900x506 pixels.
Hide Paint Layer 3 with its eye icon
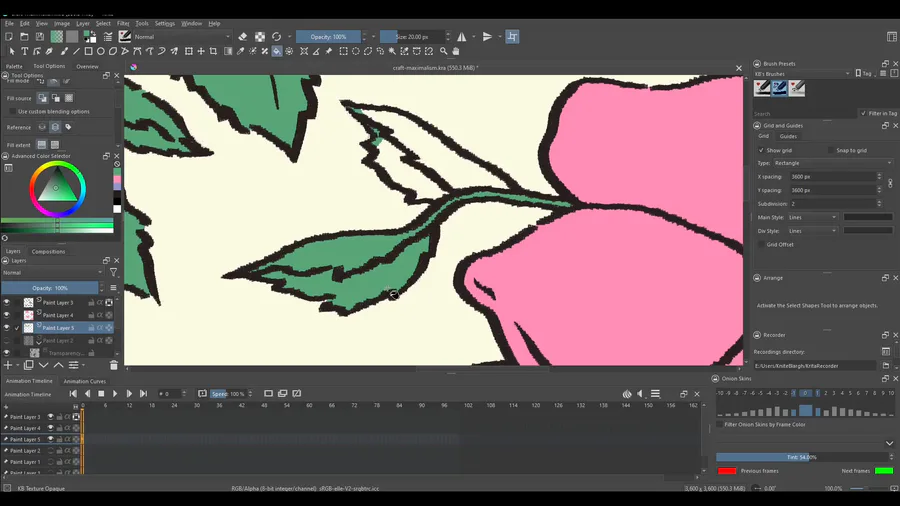tap(7, 302)
